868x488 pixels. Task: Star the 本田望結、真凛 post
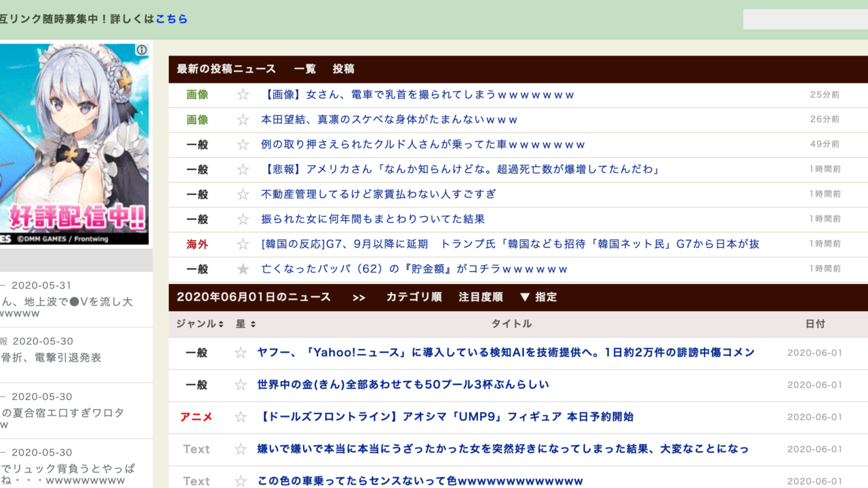point(243,120)
